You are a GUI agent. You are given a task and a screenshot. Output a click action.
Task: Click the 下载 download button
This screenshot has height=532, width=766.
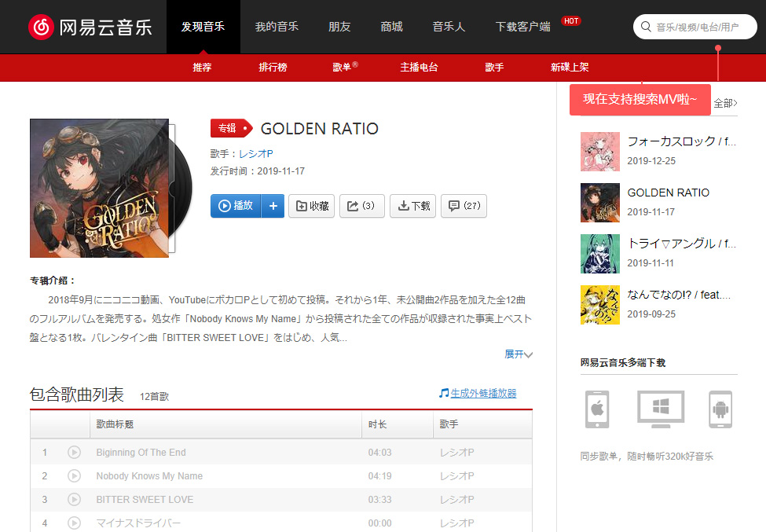tap(413, 206)
